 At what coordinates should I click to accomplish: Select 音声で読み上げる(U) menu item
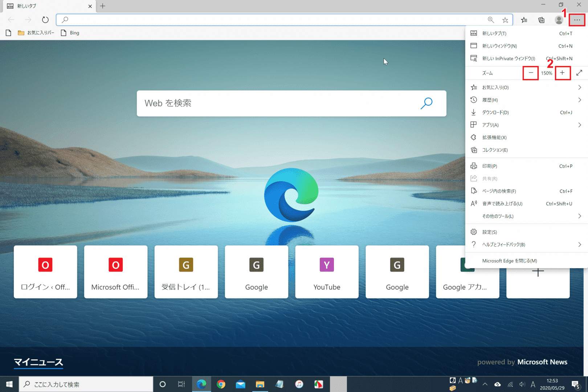[526, 204]
